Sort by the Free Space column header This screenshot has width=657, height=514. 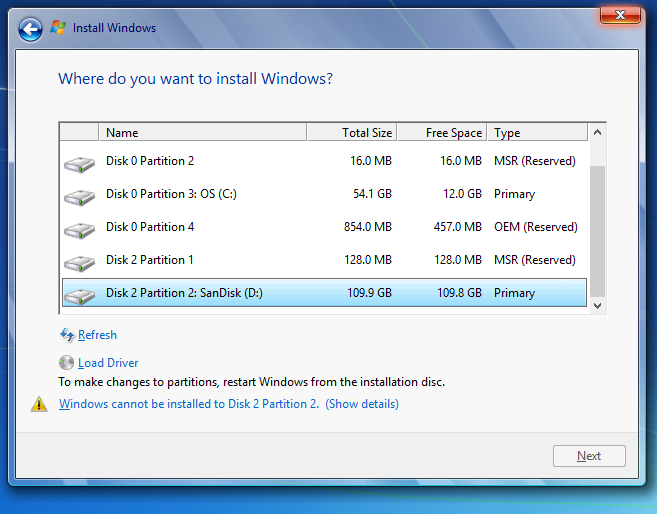442,132
